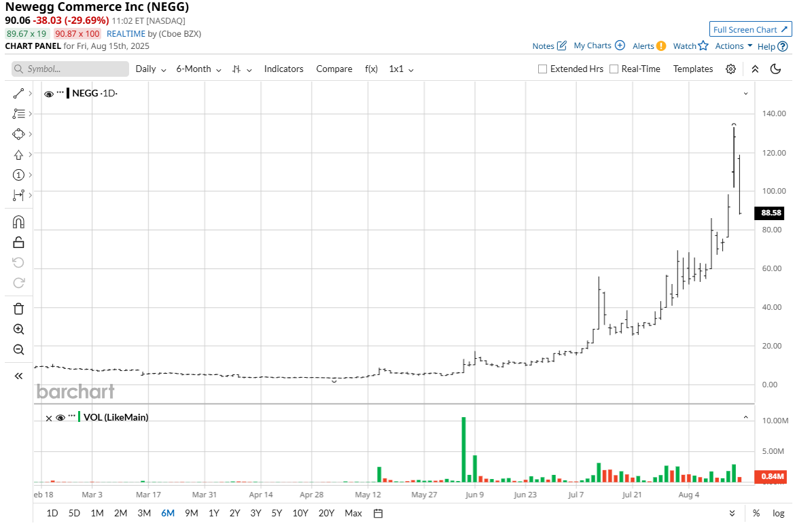Click the 0.84M volume value label

coord(771,476)
